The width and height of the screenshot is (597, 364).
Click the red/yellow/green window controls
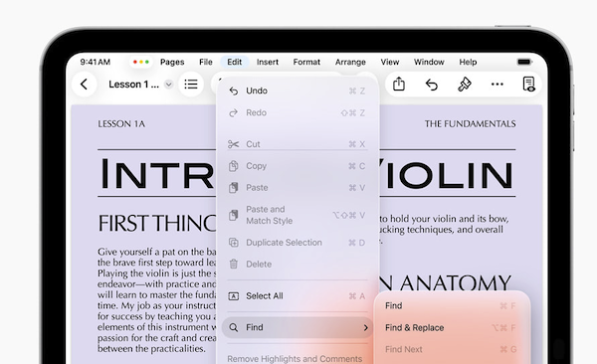click(141, 62)
